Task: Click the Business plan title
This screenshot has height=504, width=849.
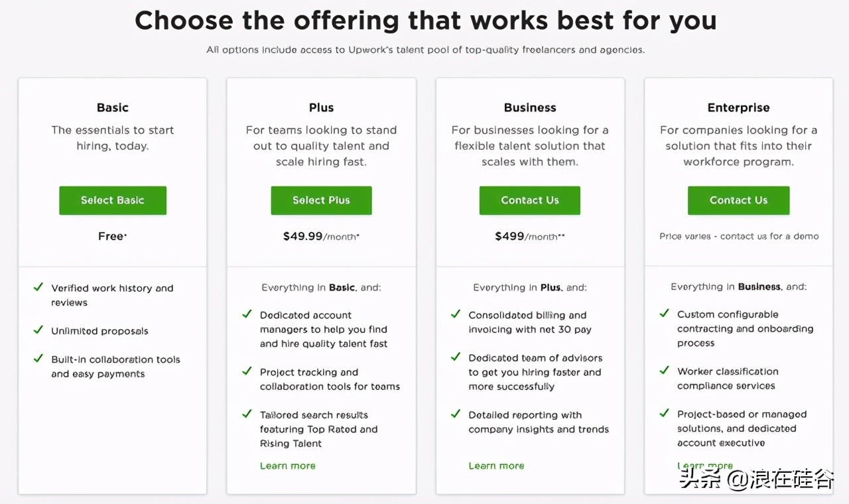Action: pos(529,107)
